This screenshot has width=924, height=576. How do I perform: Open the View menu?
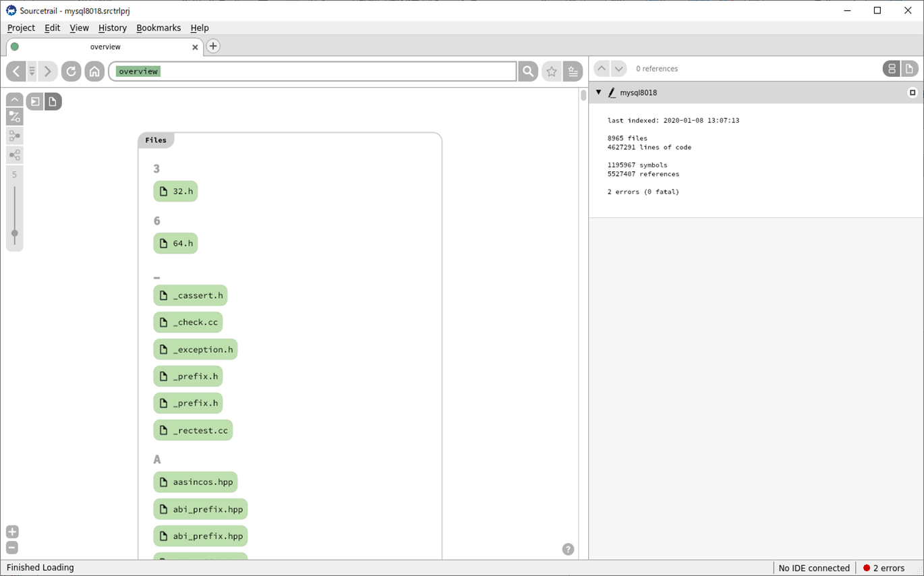79,28
